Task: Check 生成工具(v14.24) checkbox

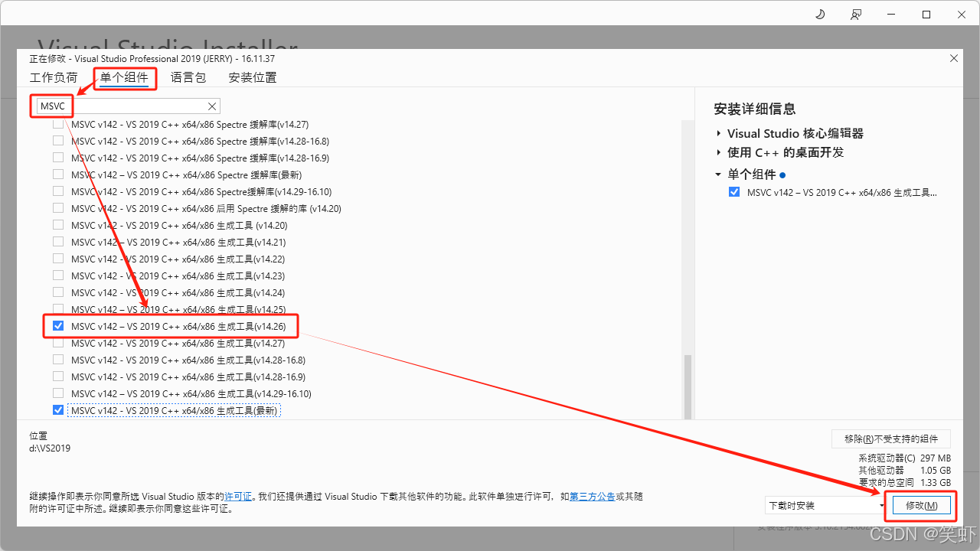Action: 58,292
